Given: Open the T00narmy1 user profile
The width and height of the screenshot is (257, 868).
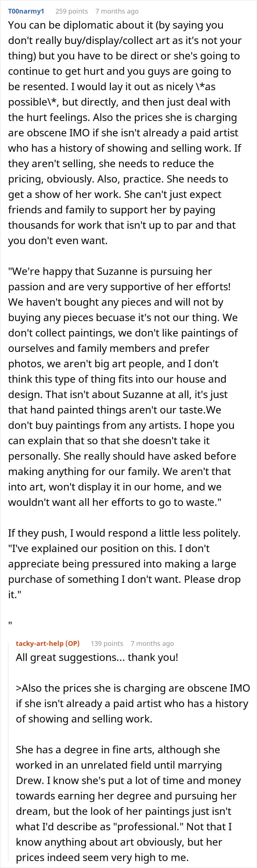Looking at the screenshot, I should [26, 11].
